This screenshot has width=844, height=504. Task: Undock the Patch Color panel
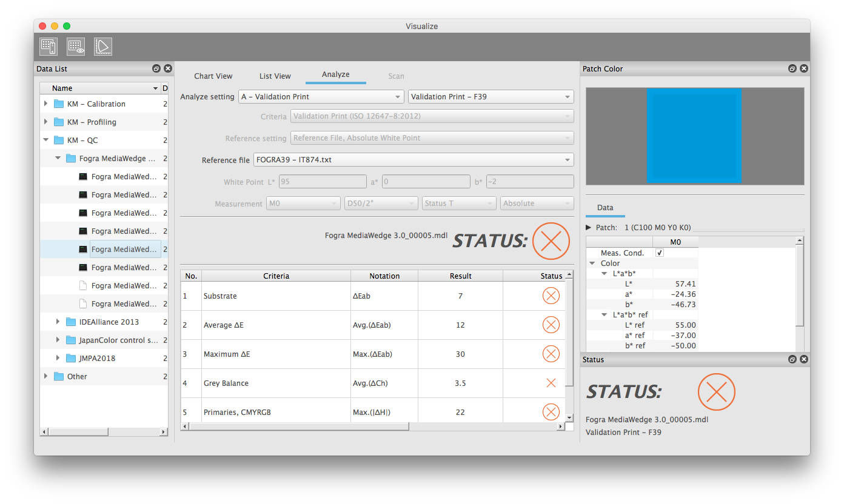click(792, 69)
